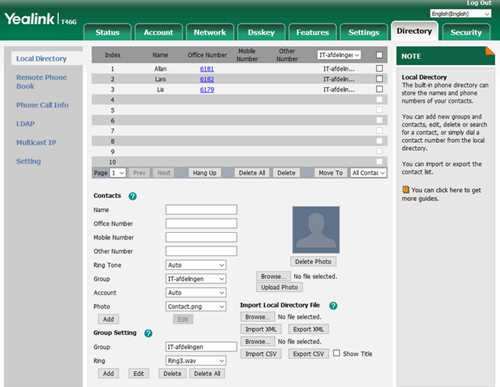Check the box for contact Lars
Screen dimensions: 500x387
coord(379,79)
